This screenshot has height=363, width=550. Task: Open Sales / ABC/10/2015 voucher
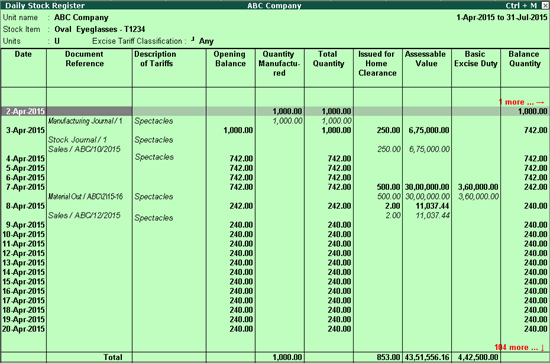point(84,149)
